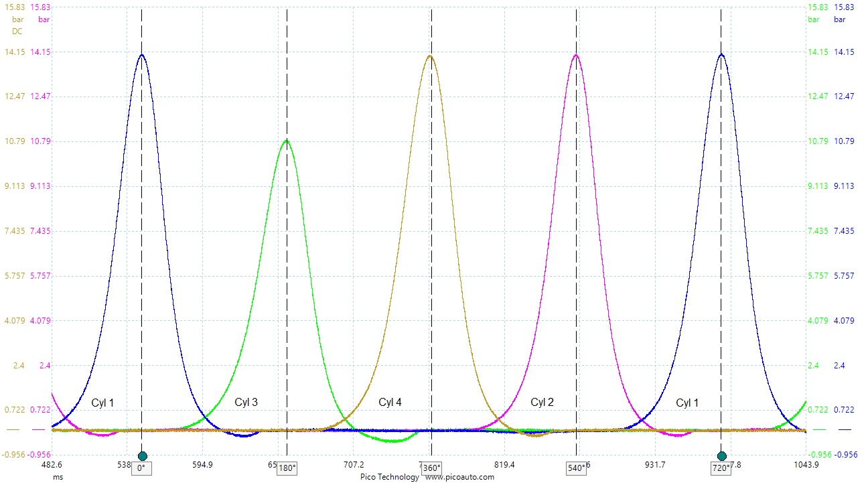The height and width of the screenshot is (489, 868).
Task: Click the green bar unit axis label
Action: [814, 19]
